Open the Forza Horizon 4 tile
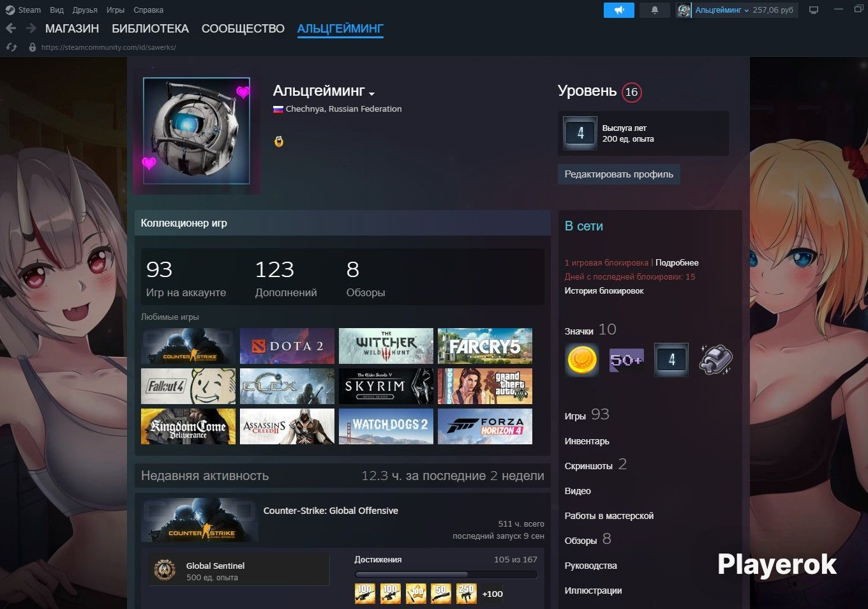This screenshot has height=609, width=868. click(x=485, y=426)
